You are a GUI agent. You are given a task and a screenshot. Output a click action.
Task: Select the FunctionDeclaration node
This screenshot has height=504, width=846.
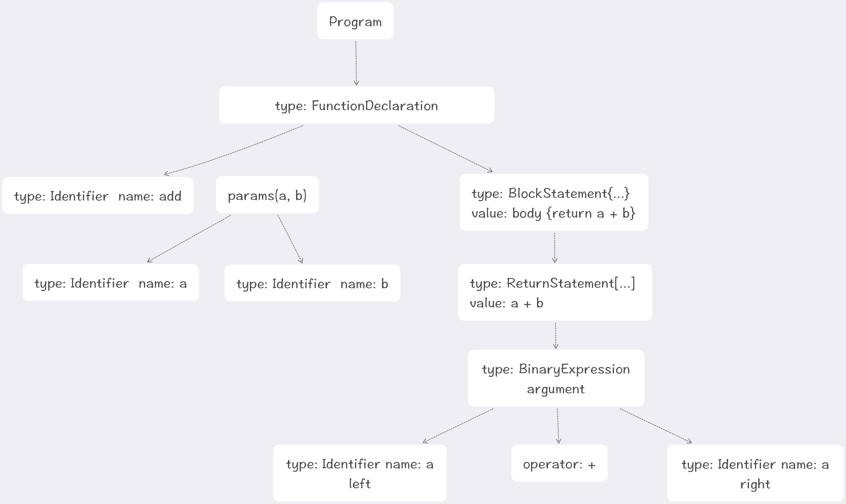click(x=356, y=105)
